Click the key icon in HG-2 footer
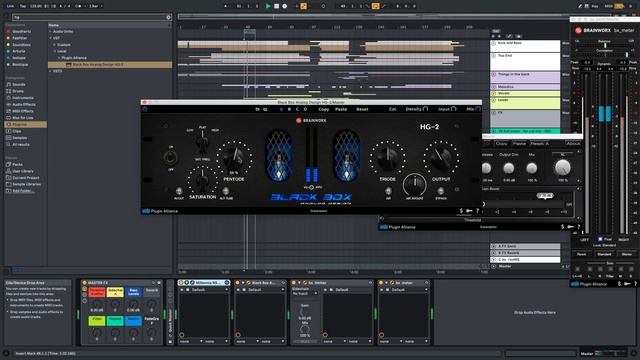Image resolution: width=640 pixels, height=360 pixels. click(469, 211)
